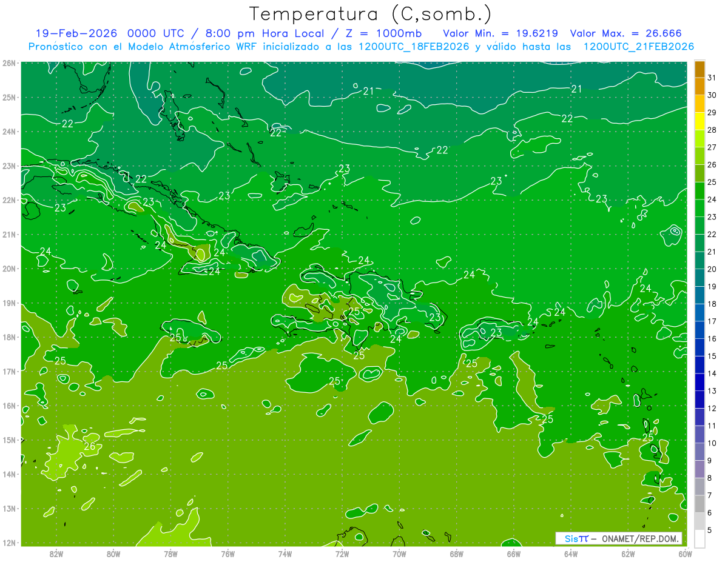The image size is (728, 562).
Task: Click the longitude axis label "72W"
Action: (x=342, y=554)
